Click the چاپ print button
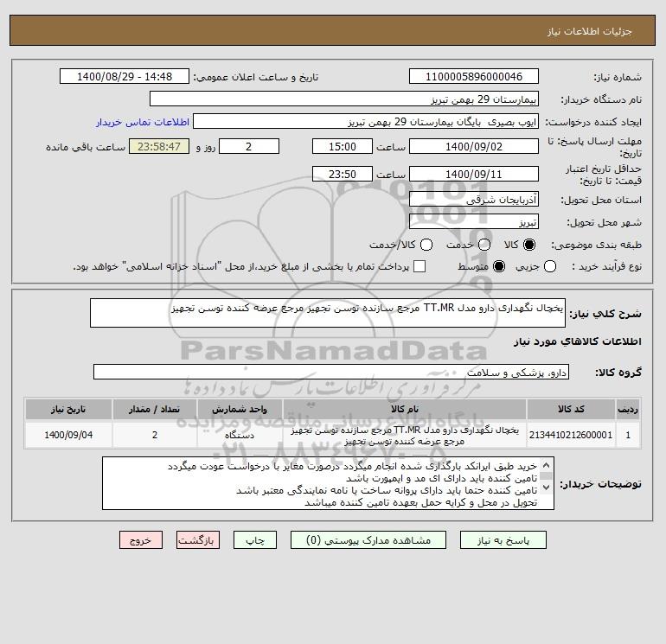The height and width of the screenshot is (644, 666). coord(255,540)
